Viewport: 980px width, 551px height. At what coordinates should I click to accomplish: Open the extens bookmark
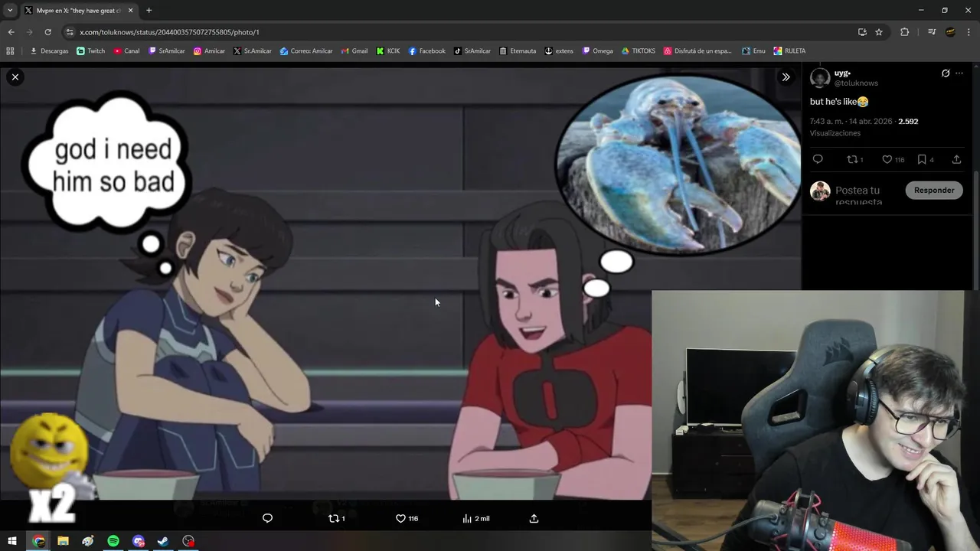[559, 51]
